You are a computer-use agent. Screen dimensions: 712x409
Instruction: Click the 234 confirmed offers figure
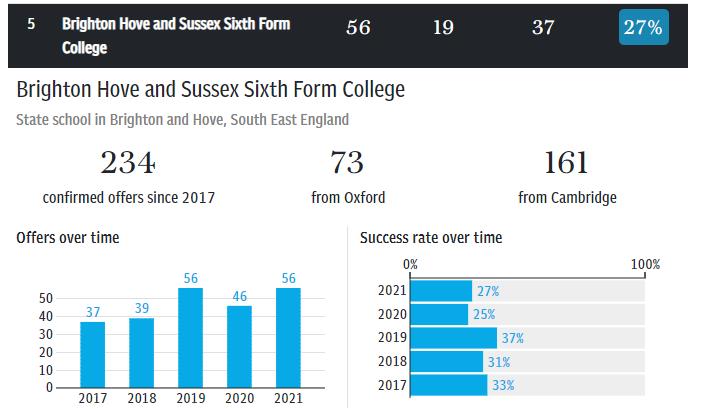pyautogui.click(x=128, y=162)
